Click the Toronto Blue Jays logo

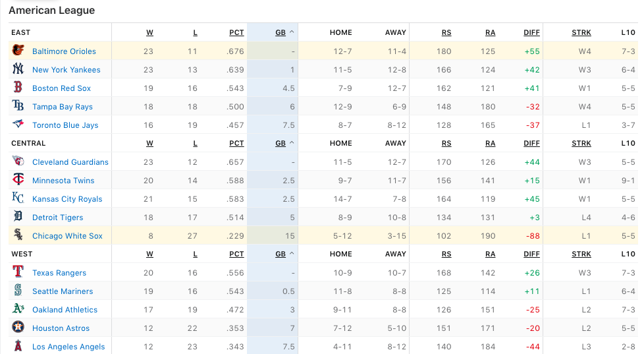tap(18, 124)
